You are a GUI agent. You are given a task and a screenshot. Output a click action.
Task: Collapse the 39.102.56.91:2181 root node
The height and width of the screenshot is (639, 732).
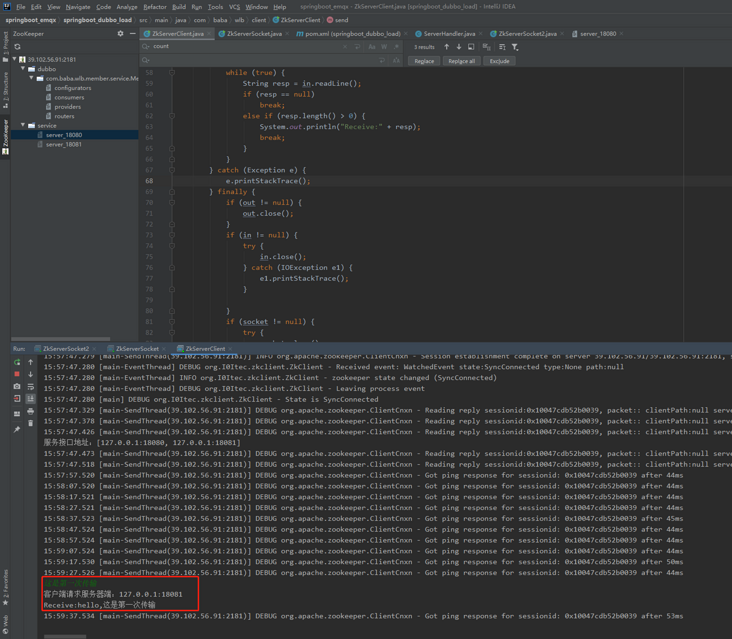pyautogui.click(x=14, y=59)
